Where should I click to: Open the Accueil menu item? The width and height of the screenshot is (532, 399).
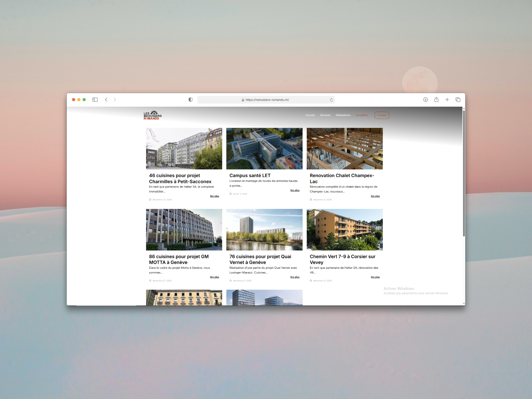(x=310, y=115)
